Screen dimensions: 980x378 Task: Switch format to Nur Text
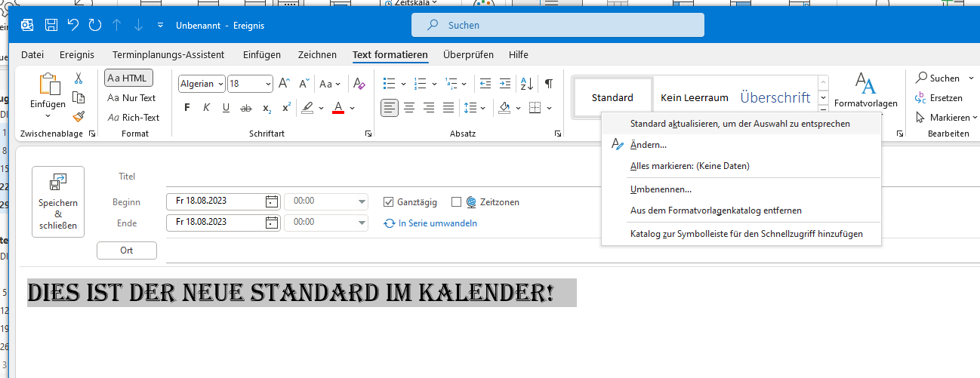pos(131,97)
